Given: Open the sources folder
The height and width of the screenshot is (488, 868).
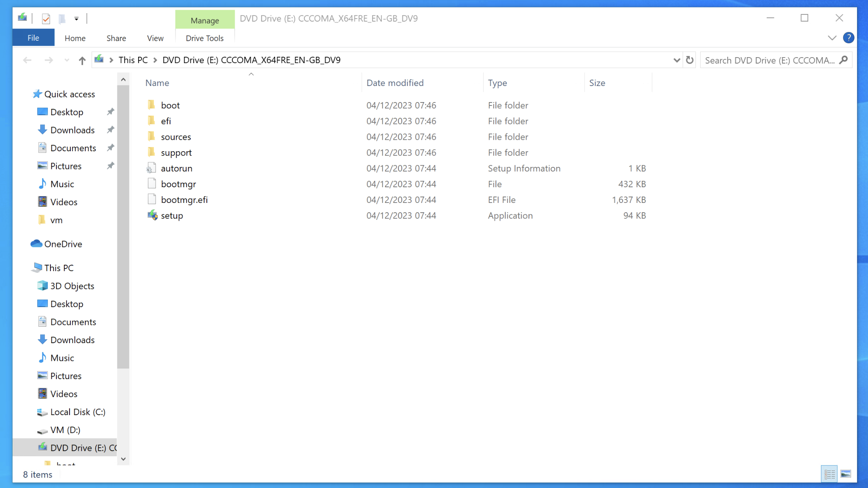Looking at the screenshot, I should pos(175,137).
